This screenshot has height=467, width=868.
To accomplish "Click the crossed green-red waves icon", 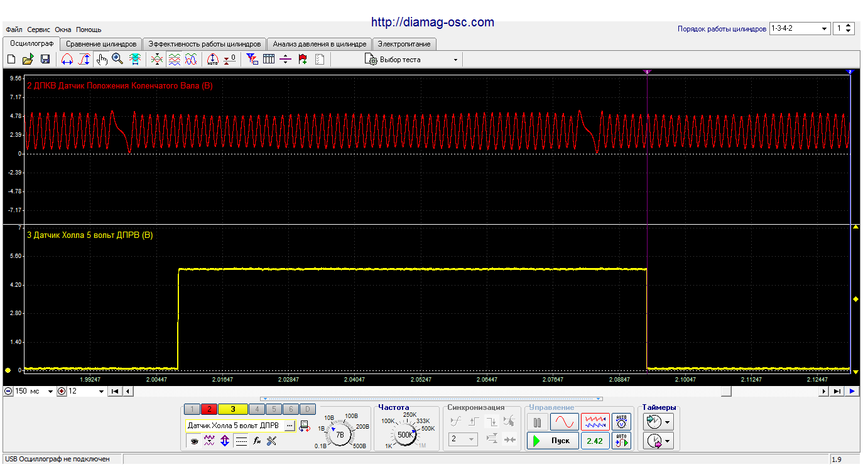I will pyautogui.click(x=158, y=60).
